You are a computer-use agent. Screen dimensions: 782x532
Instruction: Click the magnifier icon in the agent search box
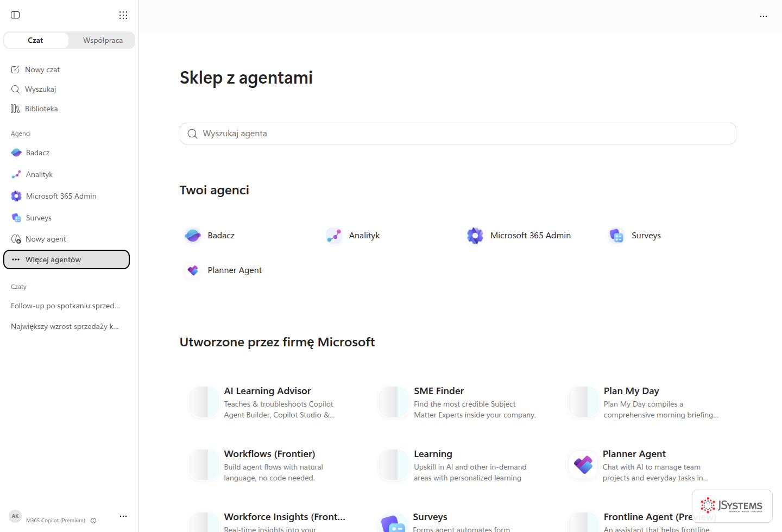[x=192, y=134]
